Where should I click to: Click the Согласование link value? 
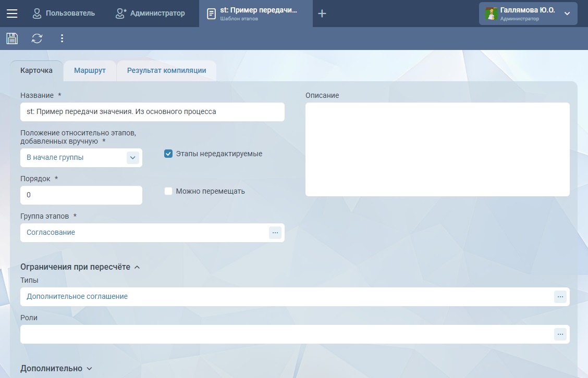[51, 233]
